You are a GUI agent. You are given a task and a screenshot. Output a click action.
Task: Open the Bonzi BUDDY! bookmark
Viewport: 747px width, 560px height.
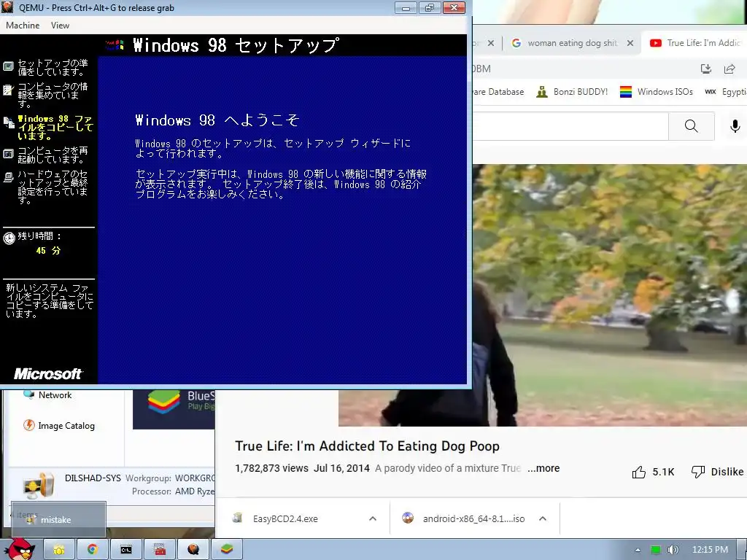click(x=572, y=92)
